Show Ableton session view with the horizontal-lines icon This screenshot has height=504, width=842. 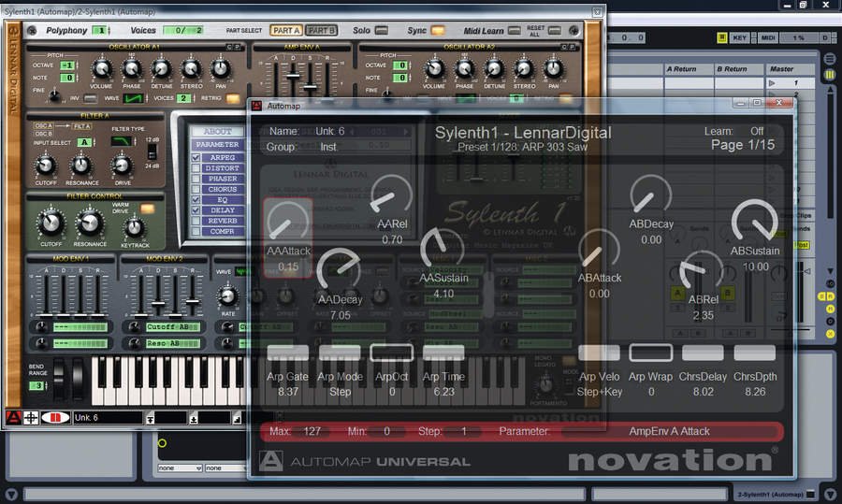tap(830, 59)
